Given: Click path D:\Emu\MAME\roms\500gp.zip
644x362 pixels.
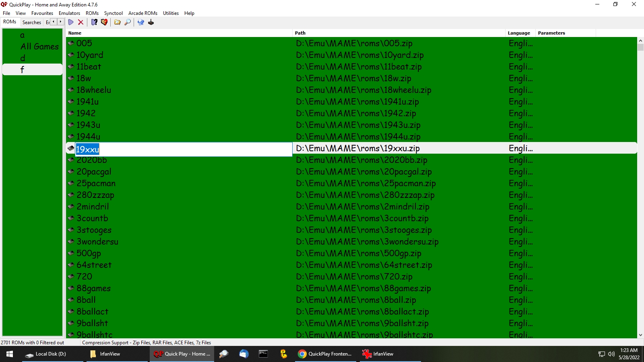Looking at the screenshot, I should [359, 253].
